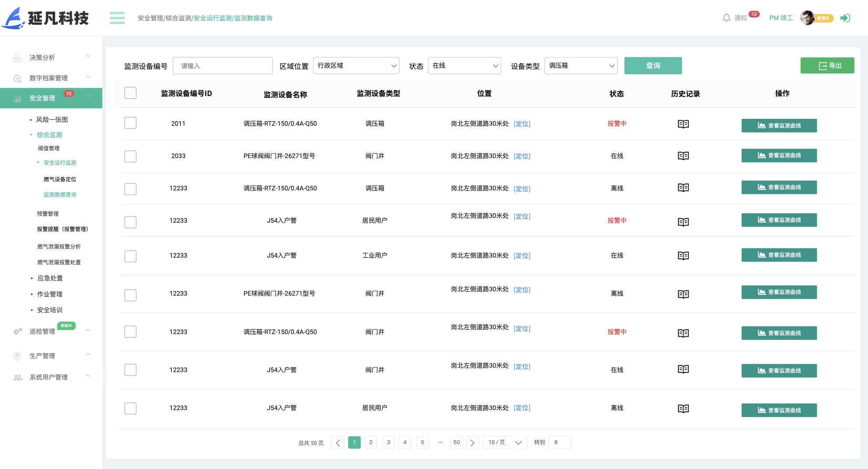Click the 通知 label

(x=740, y=18)
